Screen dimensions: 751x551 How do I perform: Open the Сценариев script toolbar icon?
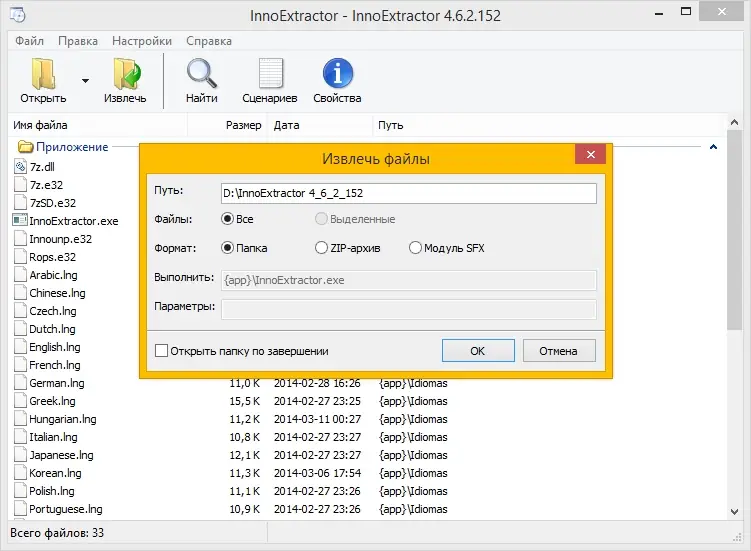coord(271,73)
